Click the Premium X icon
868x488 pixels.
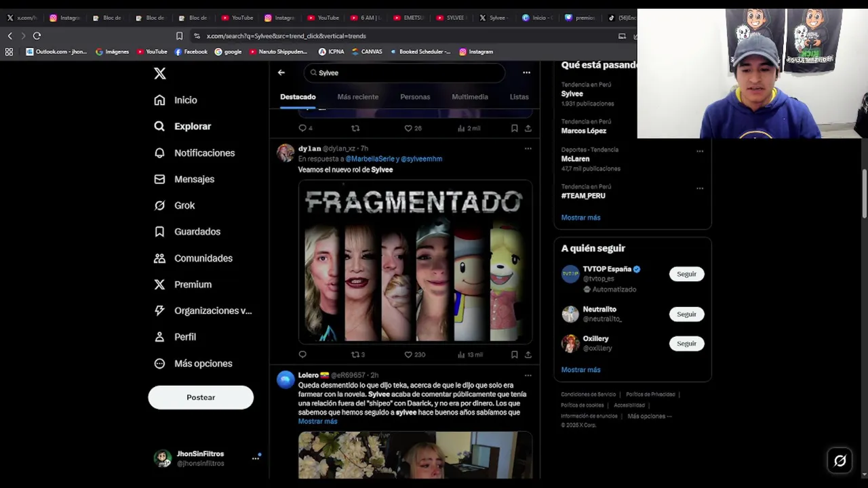(x=159, y=285)
